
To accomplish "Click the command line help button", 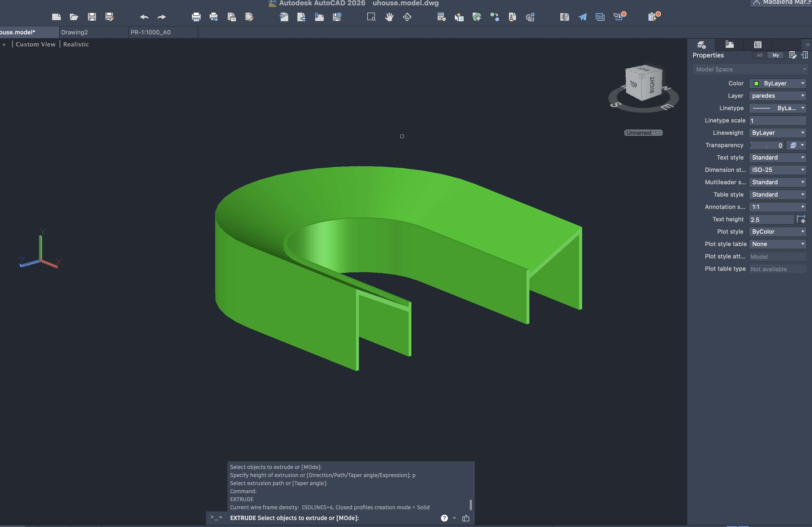I will (444, 518).
